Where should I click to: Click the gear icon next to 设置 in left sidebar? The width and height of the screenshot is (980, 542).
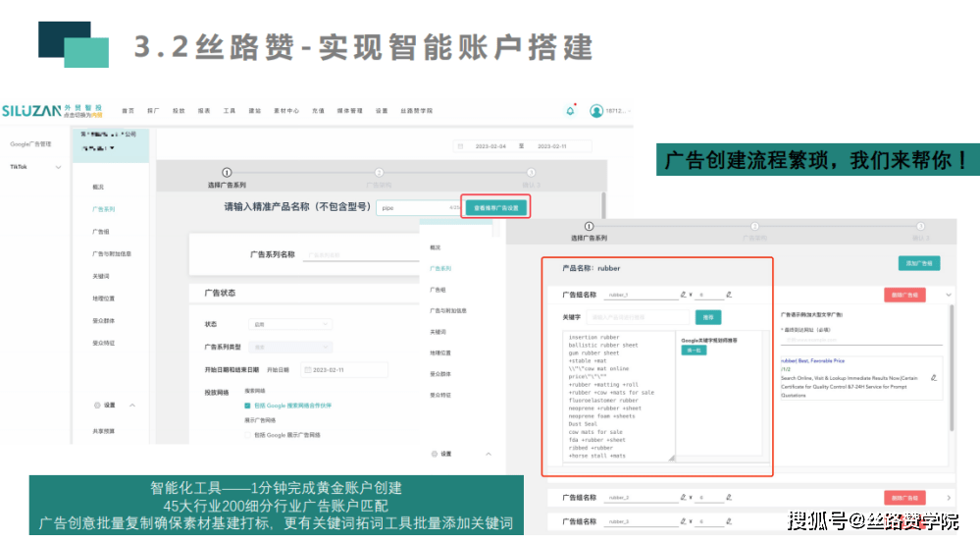coord(97,405)
